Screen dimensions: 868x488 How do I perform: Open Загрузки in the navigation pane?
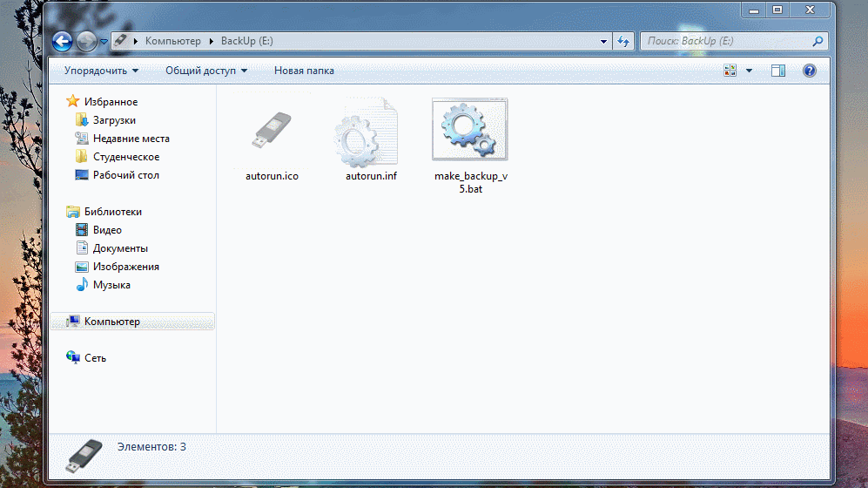pyautogui.click(x=114, y=120)
